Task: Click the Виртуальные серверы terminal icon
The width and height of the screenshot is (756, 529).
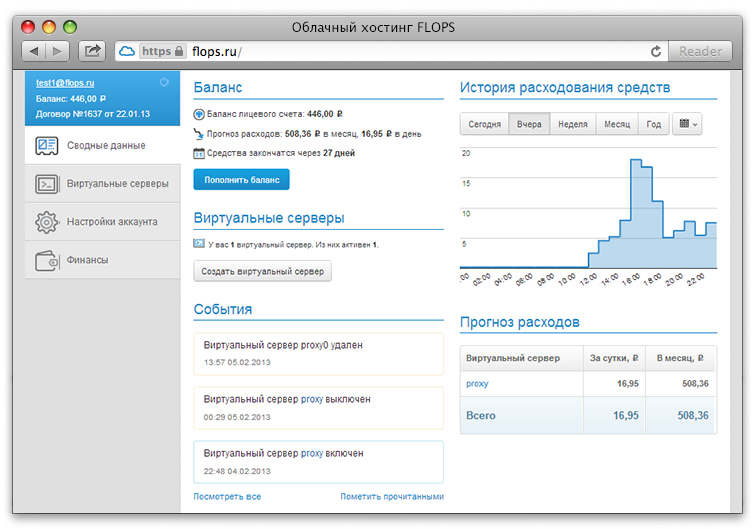Action: coord(47,184)
